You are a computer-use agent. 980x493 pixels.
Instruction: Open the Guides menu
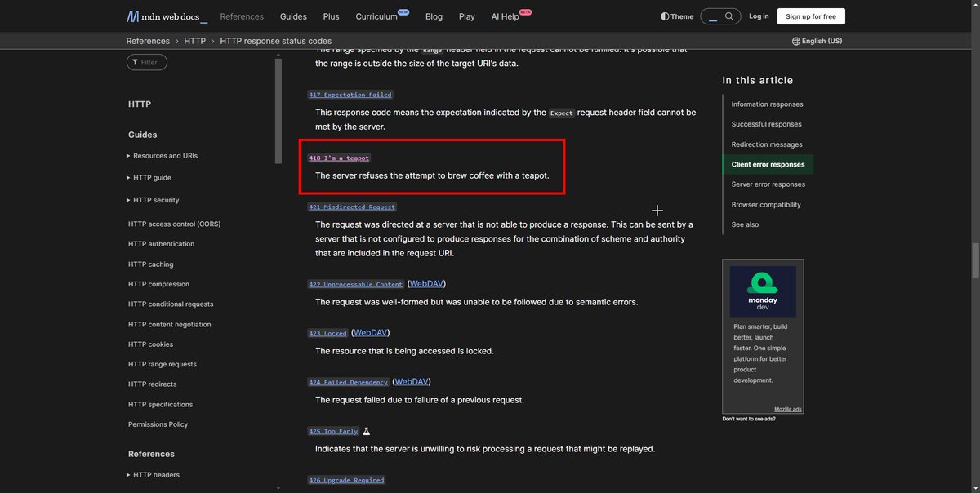(x=293, y=16)
